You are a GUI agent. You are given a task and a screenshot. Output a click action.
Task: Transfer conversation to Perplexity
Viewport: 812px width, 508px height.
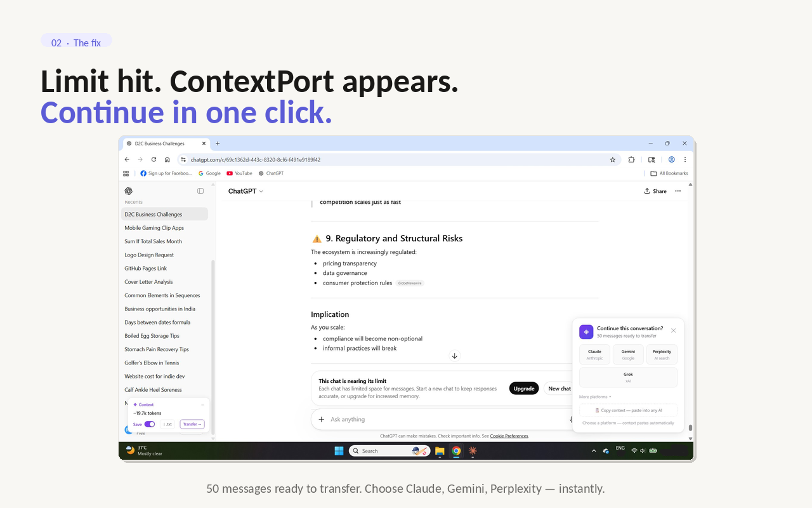click(662, 354)
